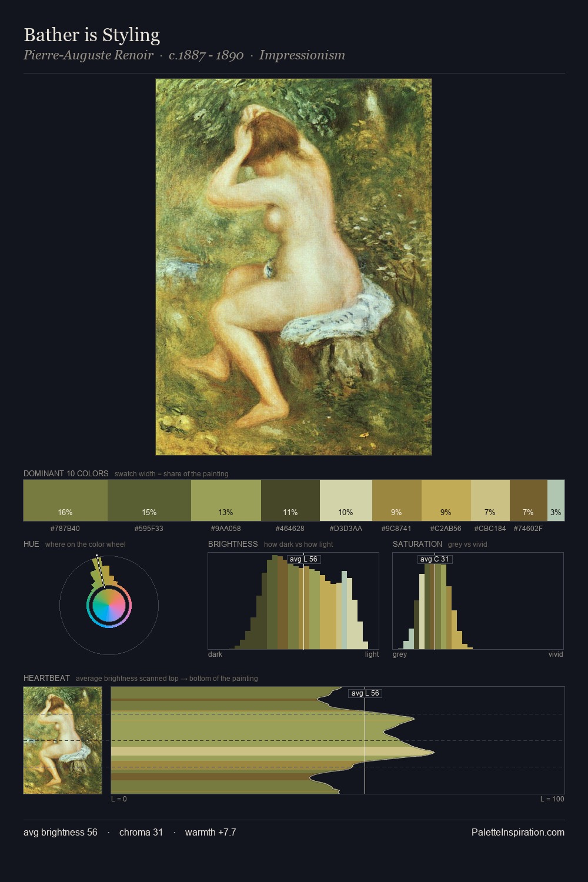The height and width of the screenshot is (882, 588).
Task: Click the 'L = 100' axis label
Action: [552, 799]
